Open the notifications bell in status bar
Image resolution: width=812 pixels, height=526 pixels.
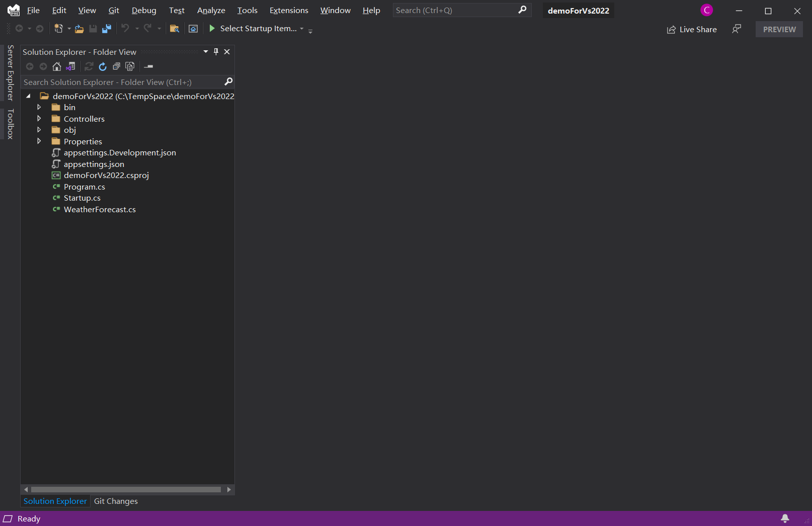(x=785, y=518)
